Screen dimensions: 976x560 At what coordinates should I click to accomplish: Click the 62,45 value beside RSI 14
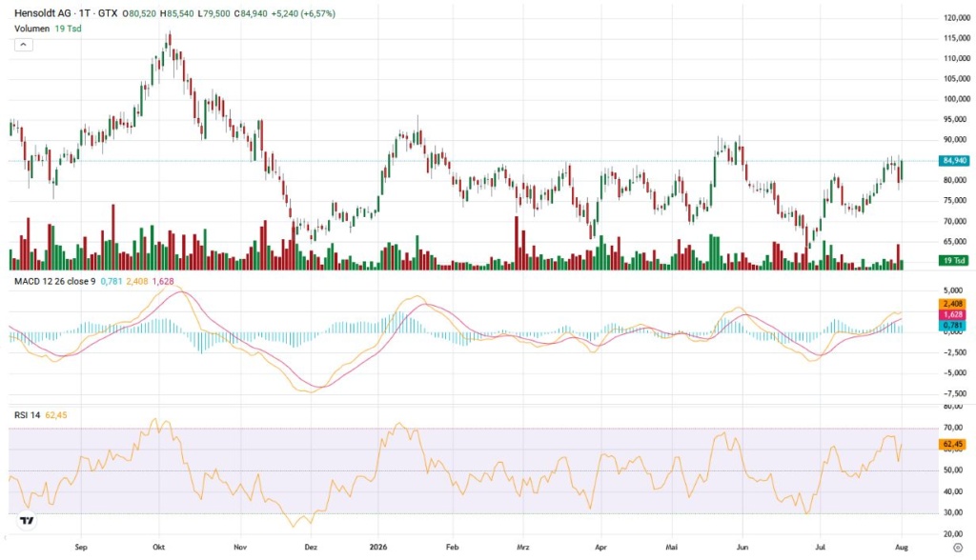[56, 415]
